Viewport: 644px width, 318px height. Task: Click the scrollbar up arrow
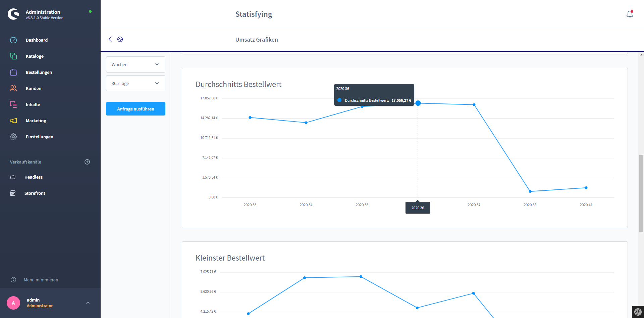pyautogui.click(x=641, y=54)
